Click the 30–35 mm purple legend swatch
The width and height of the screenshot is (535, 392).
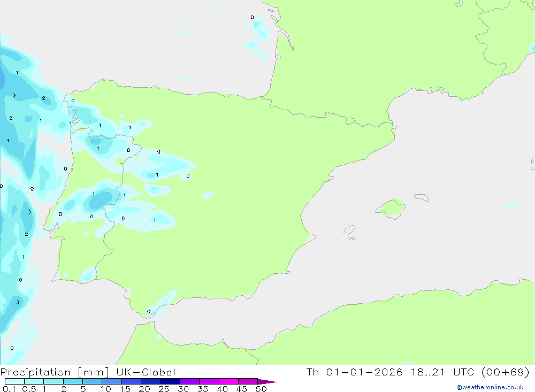pyautogui.click(x=189, y=381)
